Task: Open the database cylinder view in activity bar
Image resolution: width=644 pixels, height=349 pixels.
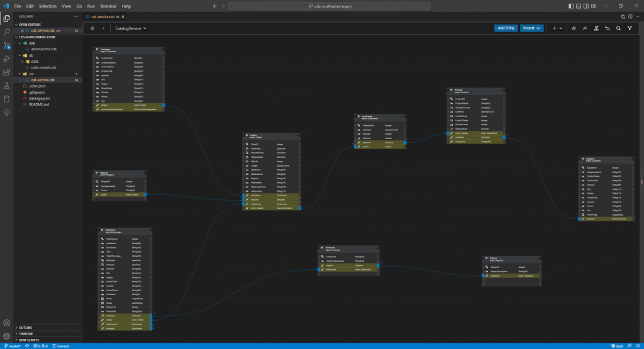Action: coord(6,99)
